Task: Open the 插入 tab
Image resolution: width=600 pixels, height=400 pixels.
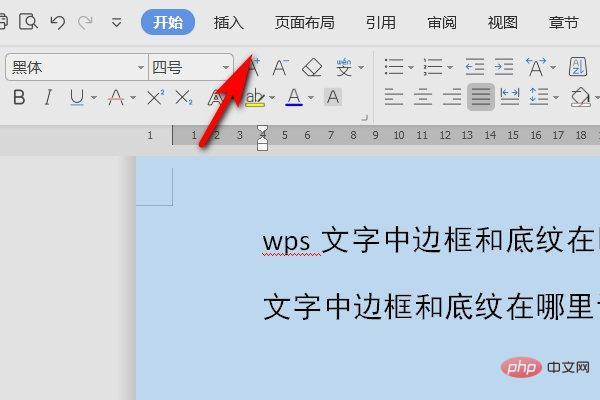Action: pos(228,23)
